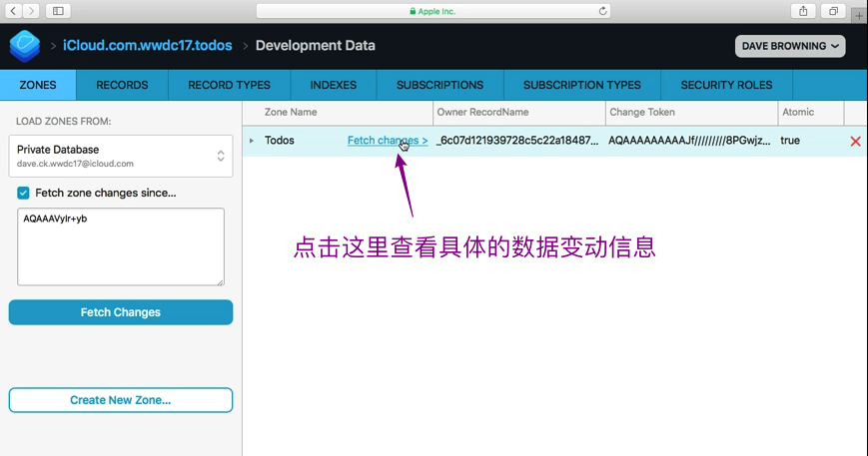Click the change token text area
The width and height of the screenshot is (868, 456).
[x=121, y=246]
